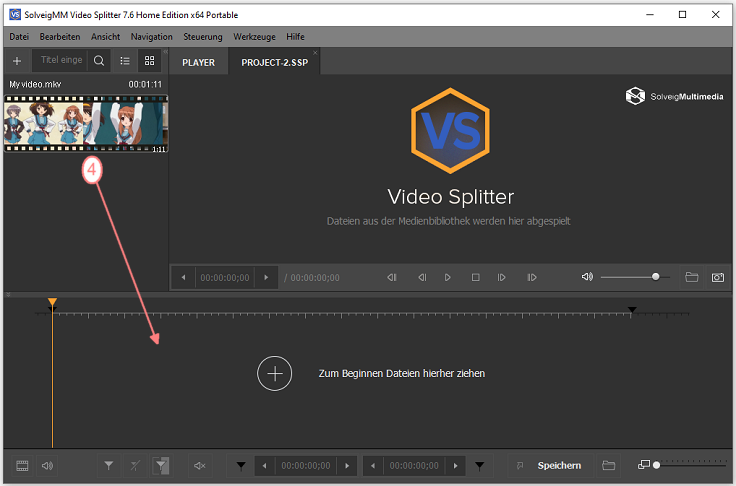The image size is (736, 486).
Task: Click the total duration text in player
Action: click(312, 278)
